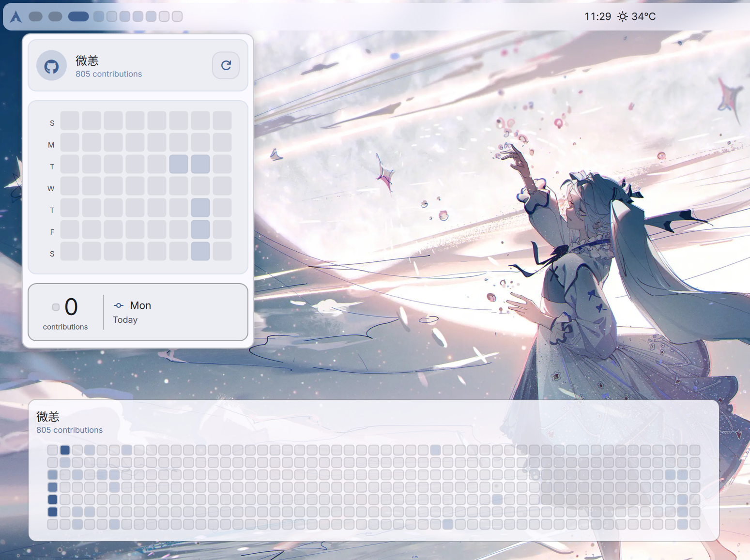This screenshot has height=560, width=750.
Task: Click the 805 contributions link in the popup
Action: point(108,74)
